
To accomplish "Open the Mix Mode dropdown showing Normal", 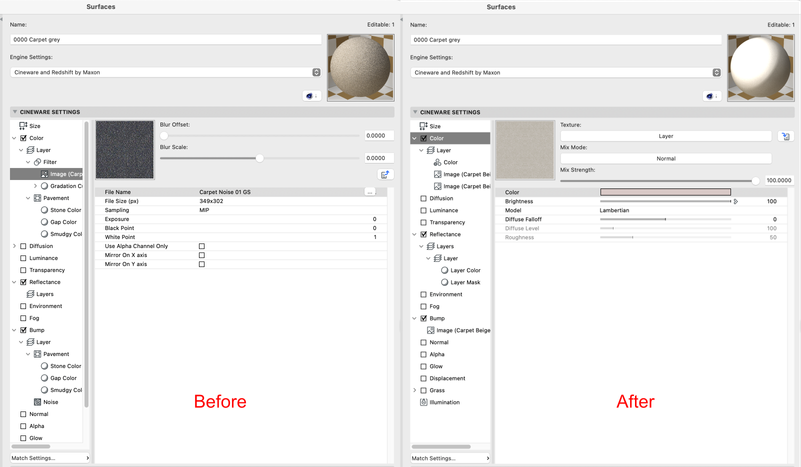I will coord(666,158).
